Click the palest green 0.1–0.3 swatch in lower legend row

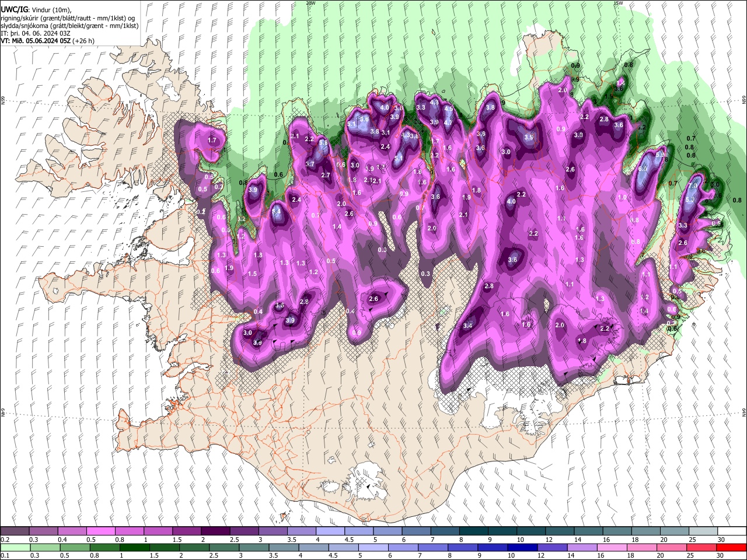pyautogui.click(x=15, y=547)
